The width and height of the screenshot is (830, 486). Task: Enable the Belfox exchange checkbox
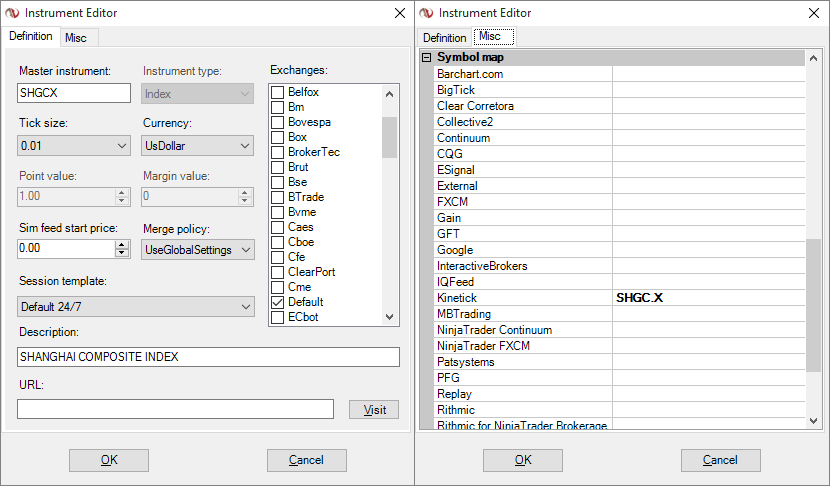pos(278,91)
